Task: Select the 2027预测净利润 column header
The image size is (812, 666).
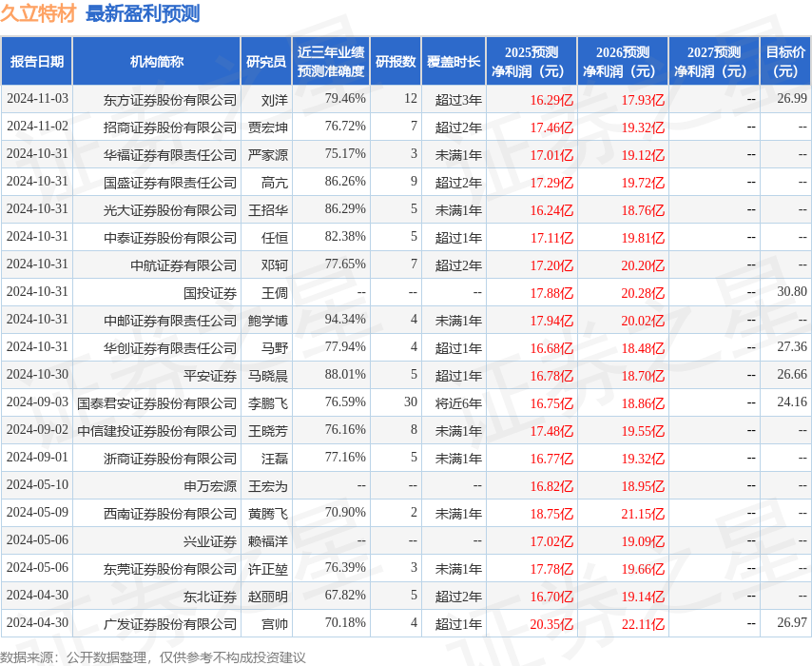Action: 714,61
